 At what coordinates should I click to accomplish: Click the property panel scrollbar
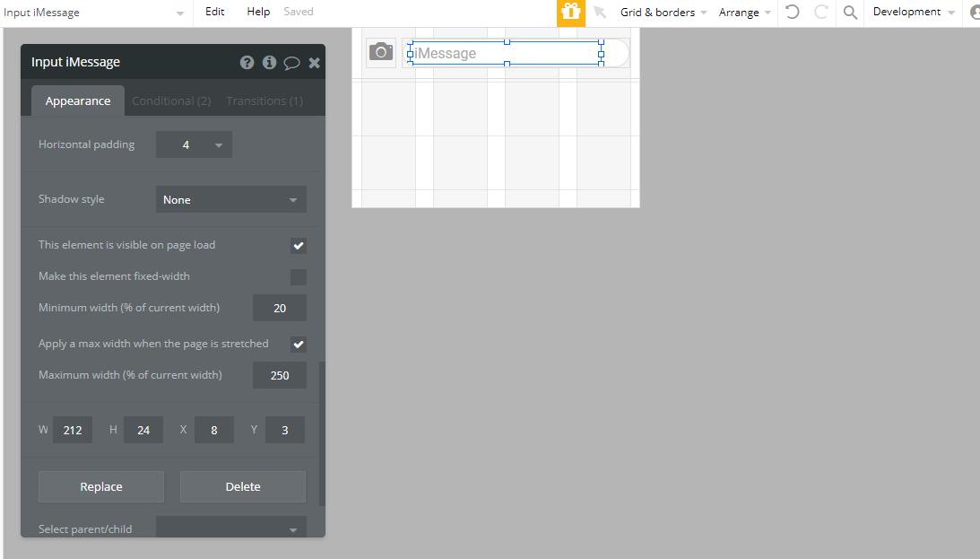pos(322,433)
